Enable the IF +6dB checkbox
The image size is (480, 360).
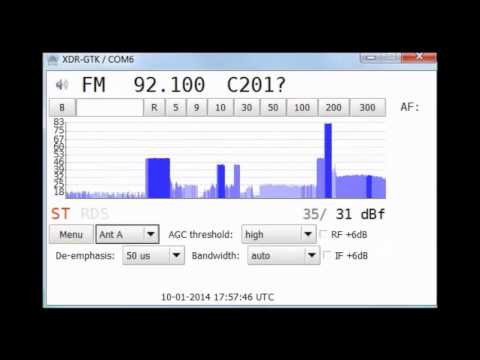(x=327, y=256)
